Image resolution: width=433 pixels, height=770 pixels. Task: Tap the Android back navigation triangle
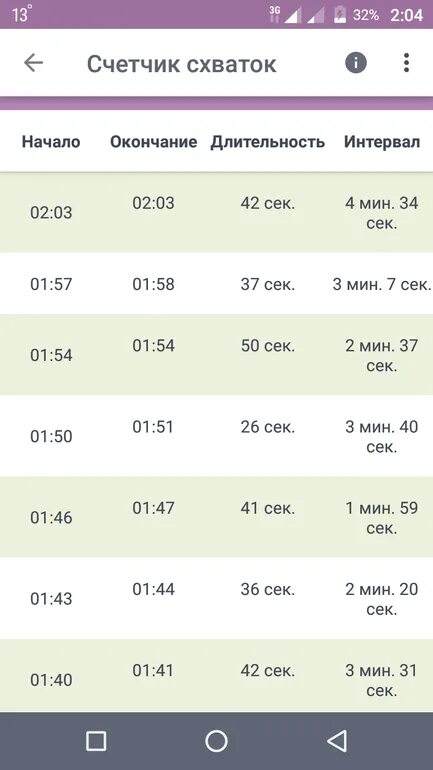pos(337,741)
